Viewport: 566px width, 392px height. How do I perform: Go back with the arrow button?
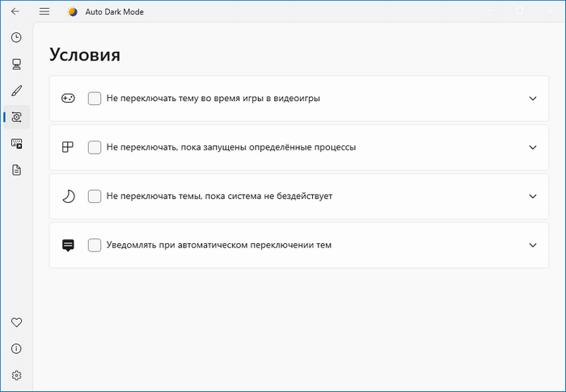(x=15, y=11)
